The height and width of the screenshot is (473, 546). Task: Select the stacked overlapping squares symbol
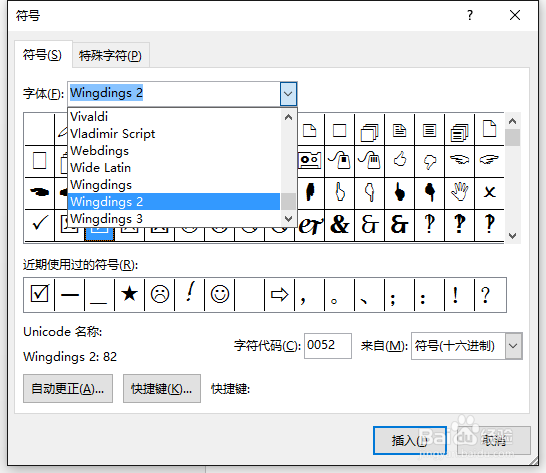pyautogui.click(x=369, y=130)
